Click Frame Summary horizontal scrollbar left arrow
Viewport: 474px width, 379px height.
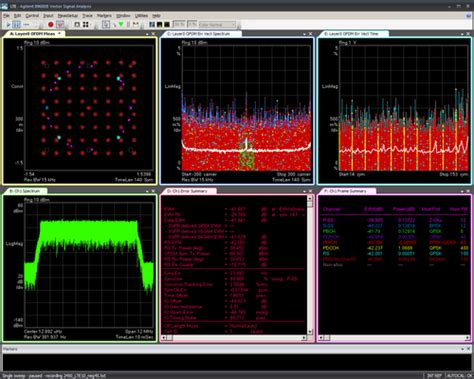tap(321, 338)
